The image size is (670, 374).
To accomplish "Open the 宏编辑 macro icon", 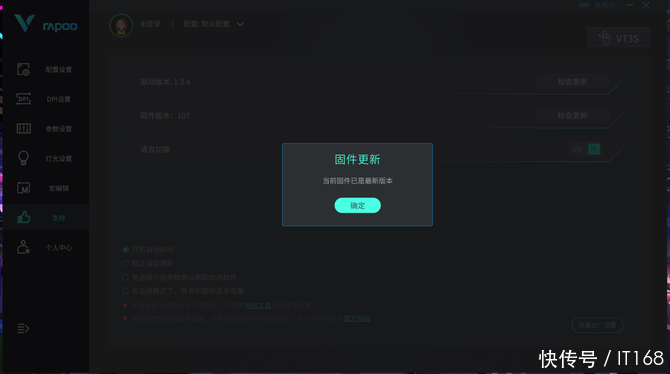I will pyautogui.click(x=24, y=188).
